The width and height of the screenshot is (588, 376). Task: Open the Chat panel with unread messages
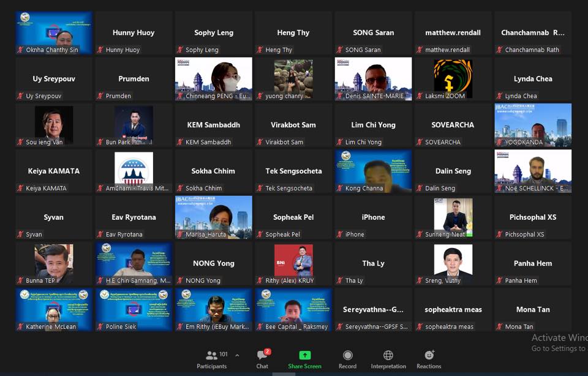click(x=262, y=359)
